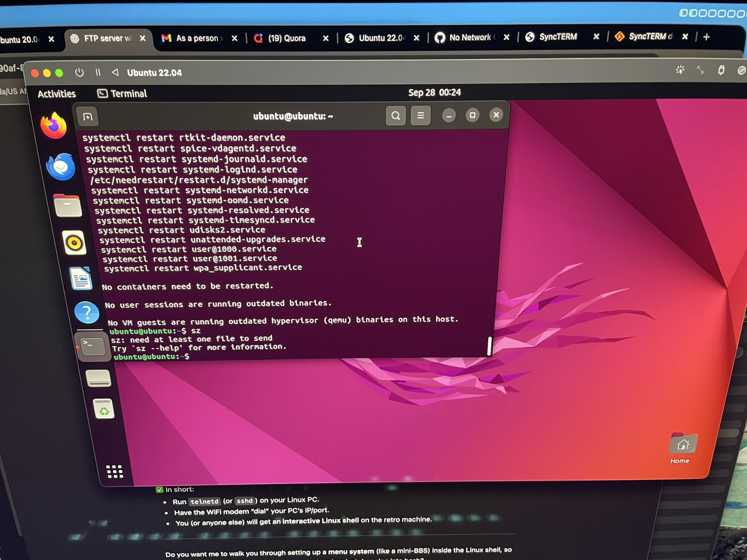Viewport: 747px width, 560px height.
Task: Show Applications grid at dock bottom
Action: point(115,471)
